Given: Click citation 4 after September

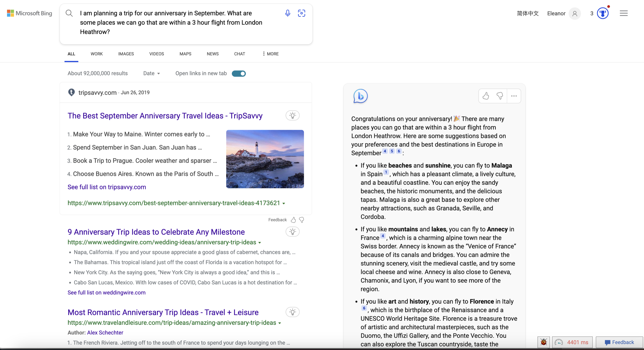Looking at the screenshot, I should pos(385,151).
